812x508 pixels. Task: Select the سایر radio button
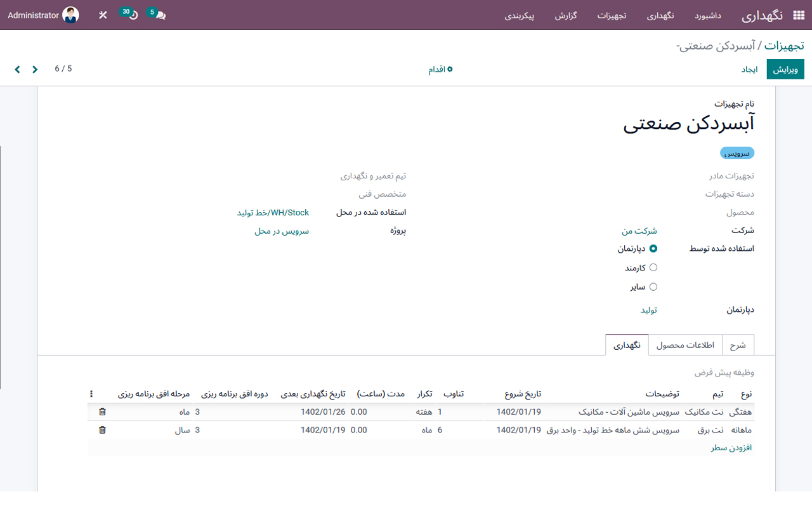point(653,286)
